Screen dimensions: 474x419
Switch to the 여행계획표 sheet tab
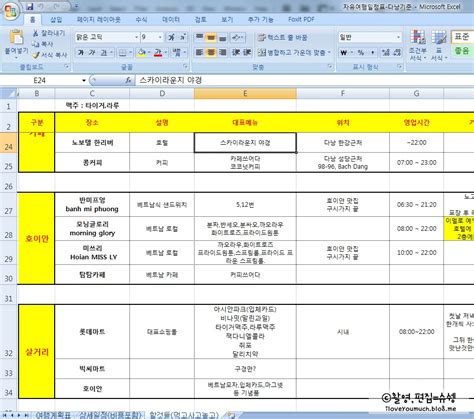pos(53,415)
